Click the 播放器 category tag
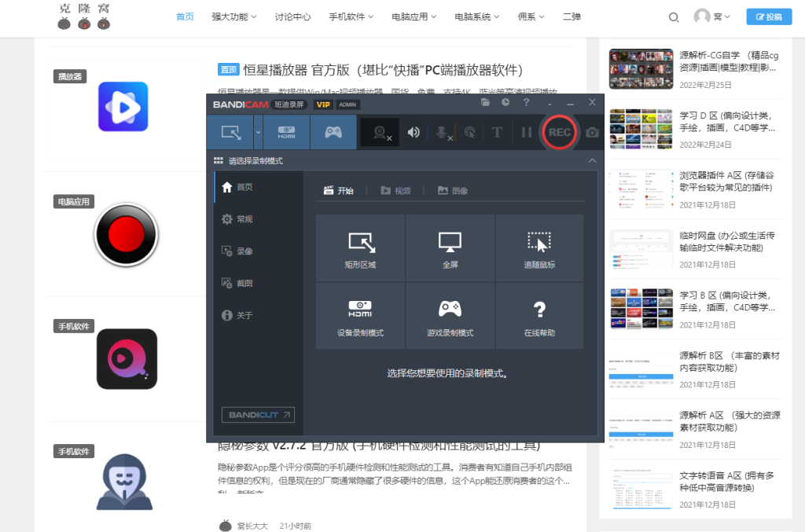The image size is (805, 532). point(70,76)
